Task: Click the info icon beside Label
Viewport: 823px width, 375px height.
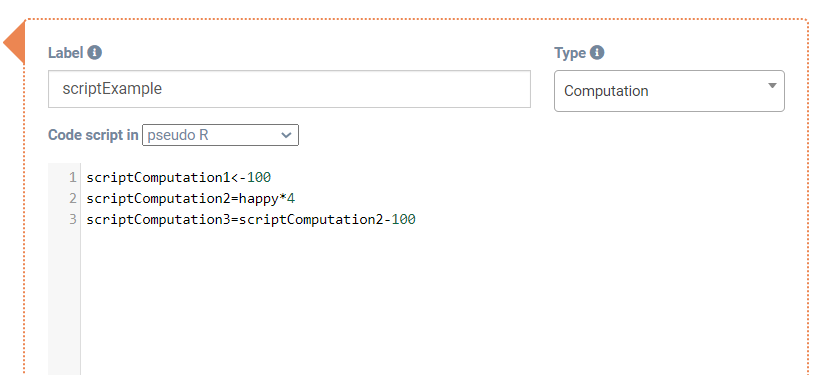Action: pos(94,53)
